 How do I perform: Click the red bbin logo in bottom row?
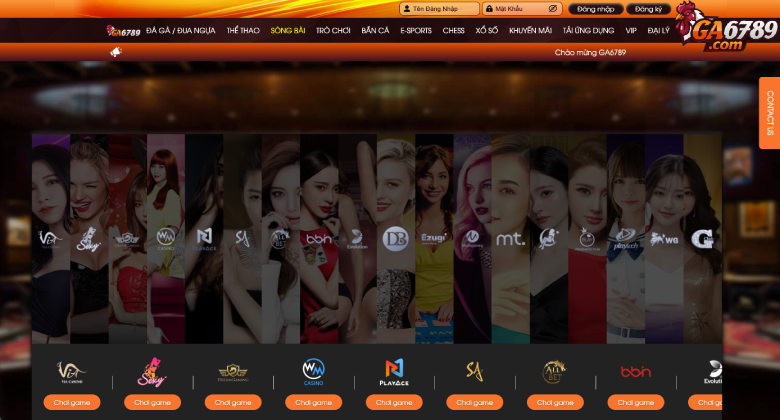click(x=636, y=371)
